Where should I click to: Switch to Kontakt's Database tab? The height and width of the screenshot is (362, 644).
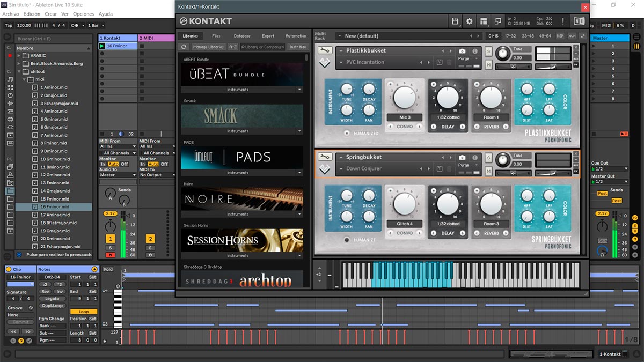tap(242, 36)
